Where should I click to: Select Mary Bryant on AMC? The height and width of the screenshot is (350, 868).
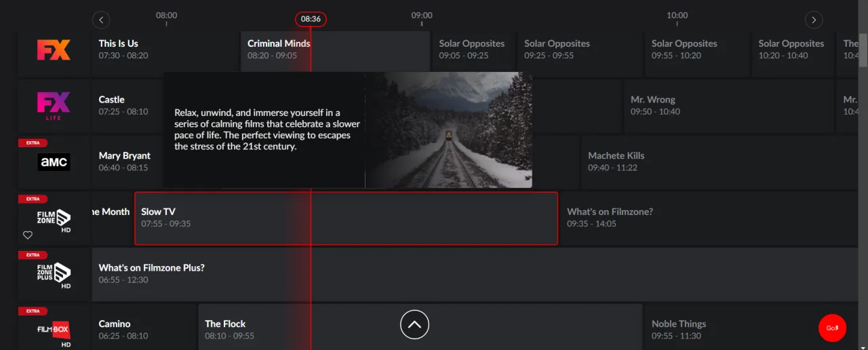tap(127, 161)
